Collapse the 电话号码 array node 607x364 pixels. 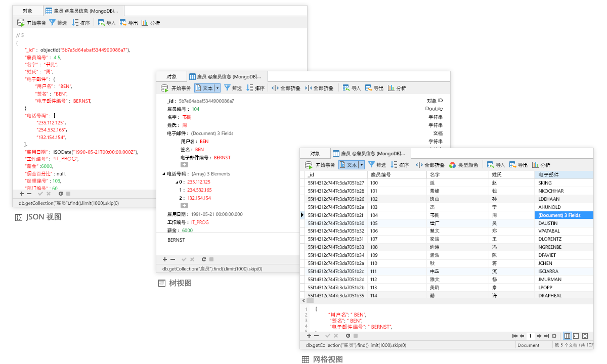(163, 174)
